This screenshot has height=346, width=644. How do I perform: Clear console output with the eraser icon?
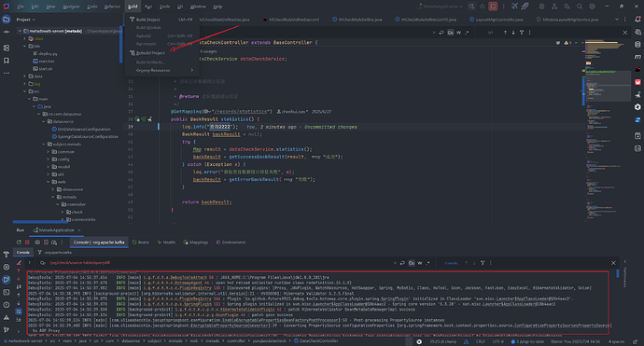[x=19, y=263]
